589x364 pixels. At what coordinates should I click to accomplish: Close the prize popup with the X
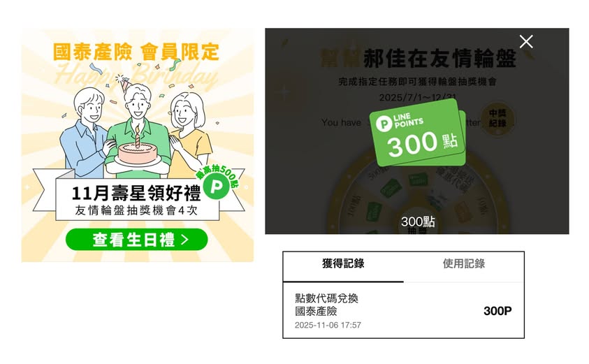point(526,42)
